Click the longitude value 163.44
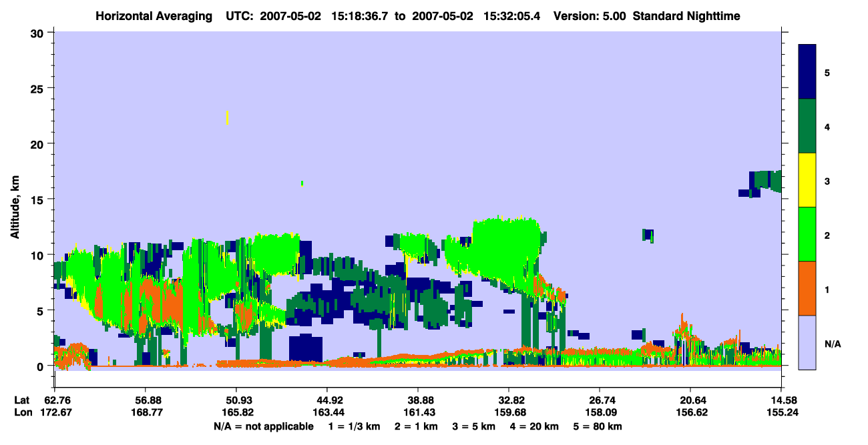Image resolution: width=868 pixels, height=445 pixels. [327, 412]
